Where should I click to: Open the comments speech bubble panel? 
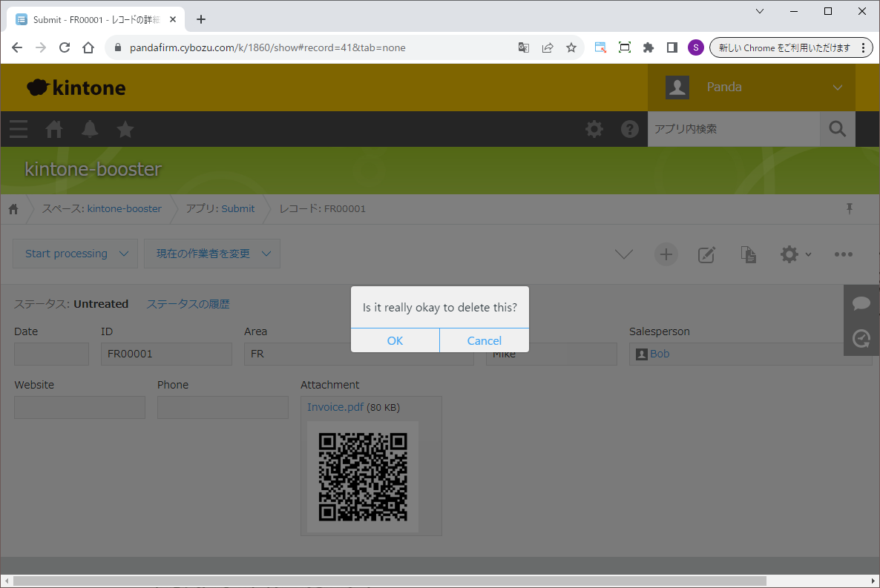tap(861, 303)
